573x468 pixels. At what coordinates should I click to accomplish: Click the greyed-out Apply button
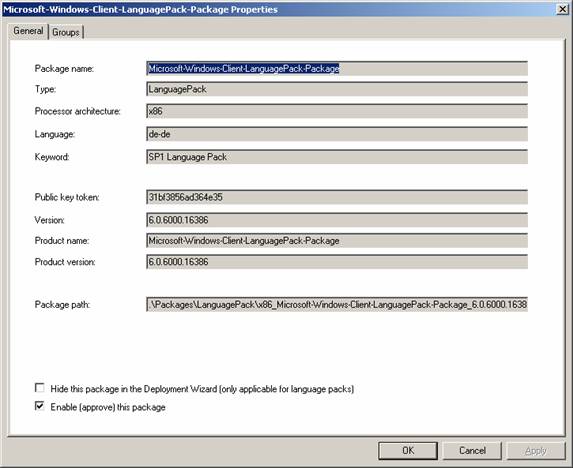coord(536,450)
